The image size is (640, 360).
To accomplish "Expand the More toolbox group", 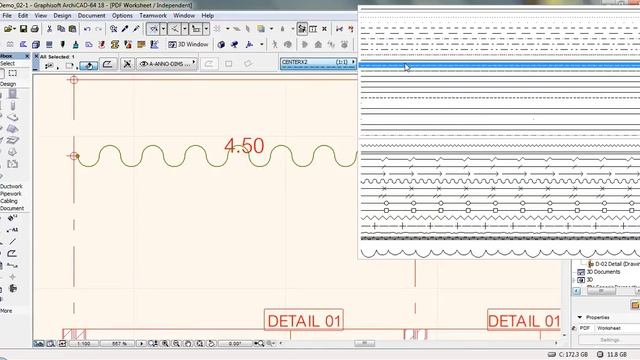I will [x=6, y=311].
